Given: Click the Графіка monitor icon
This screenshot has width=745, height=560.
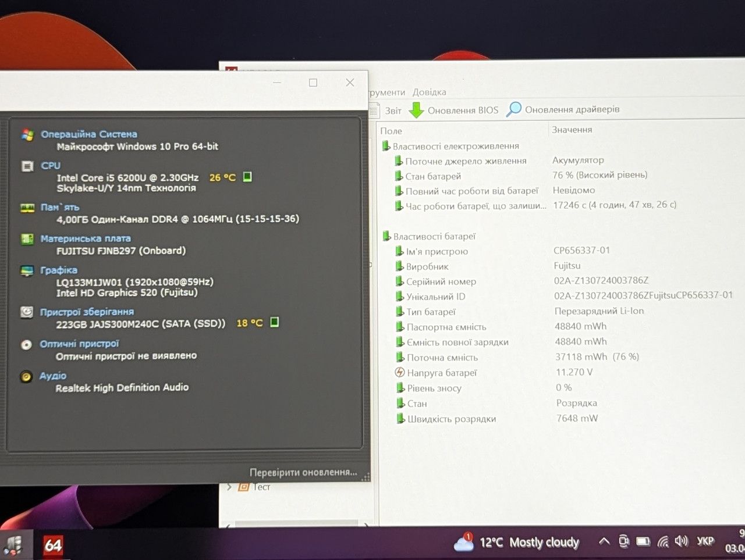Looking at the screenshot, I should pos(27,271).
